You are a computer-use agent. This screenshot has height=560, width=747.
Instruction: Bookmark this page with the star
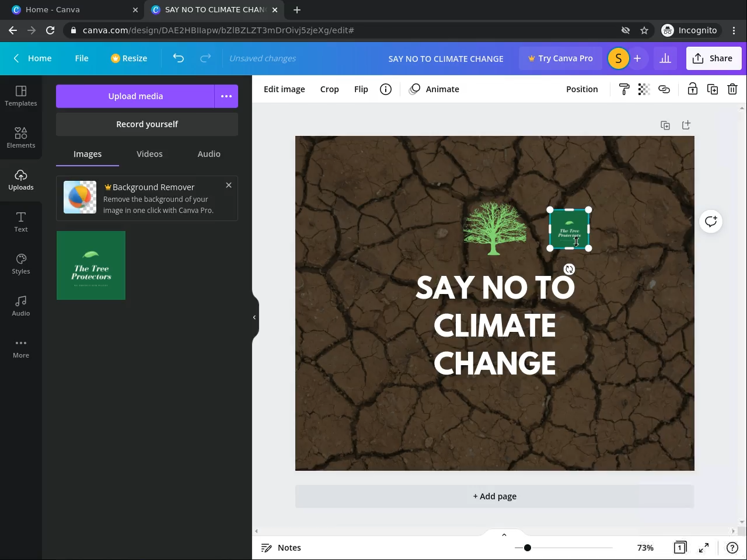(644, 30)
